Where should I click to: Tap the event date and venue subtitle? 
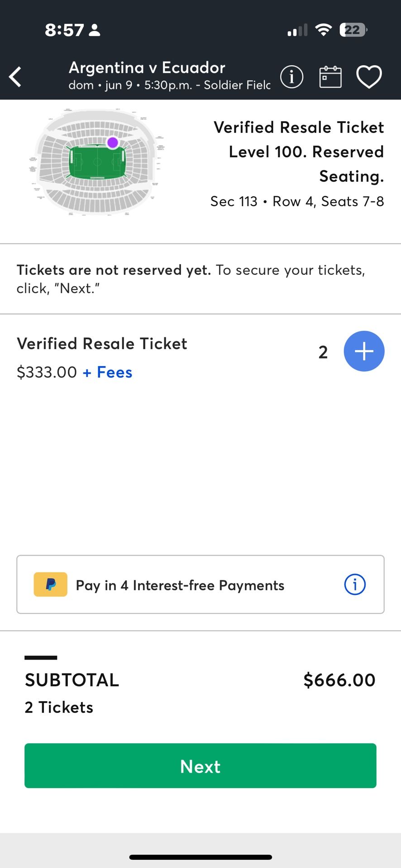click(x=169, y=85)
